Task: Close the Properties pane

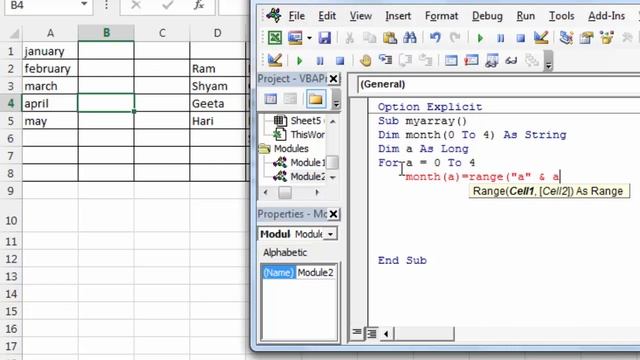Action: 333,214
